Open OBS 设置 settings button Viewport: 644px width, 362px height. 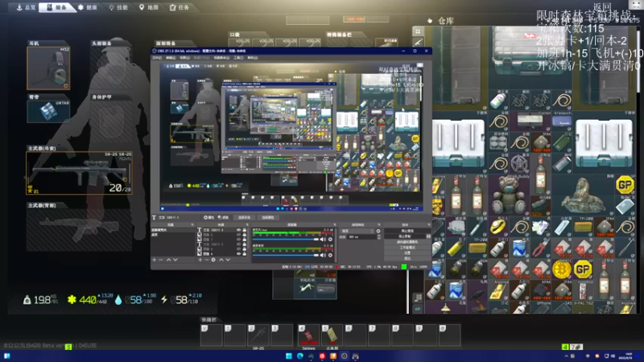(408, 253)
